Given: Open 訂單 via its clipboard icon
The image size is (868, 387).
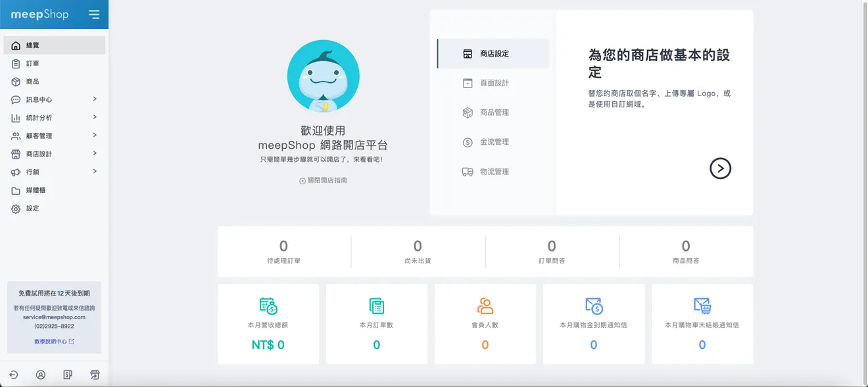Looking at the screenshot, I should point(16,64).
